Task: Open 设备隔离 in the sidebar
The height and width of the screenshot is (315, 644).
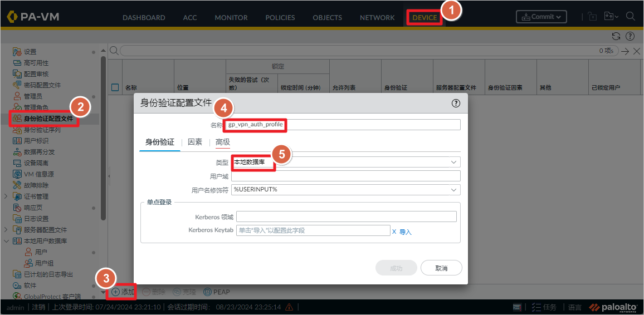Action: coord(36,163)
